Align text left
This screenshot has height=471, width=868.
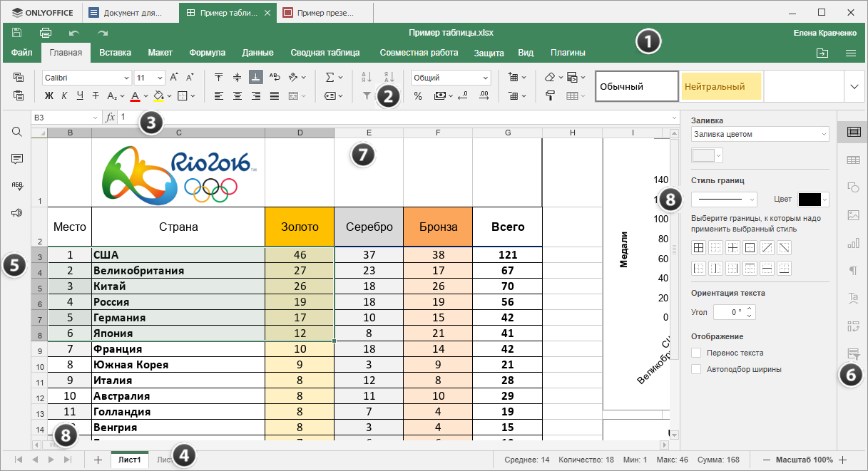[218, 95]
